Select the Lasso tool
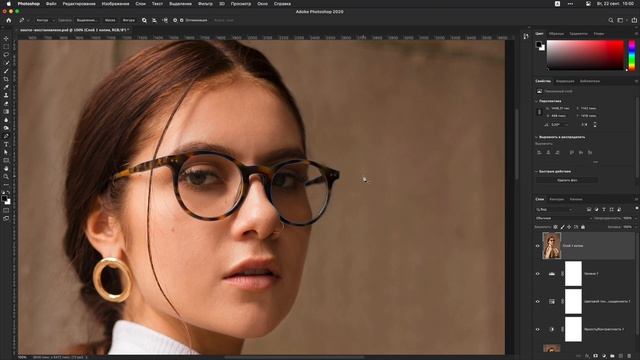 click(x=6, y=55)
